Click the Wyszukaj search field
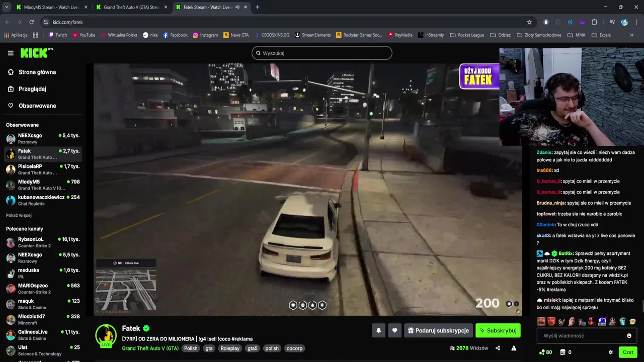Screen dimensions: 644x362 click(322, 53)
